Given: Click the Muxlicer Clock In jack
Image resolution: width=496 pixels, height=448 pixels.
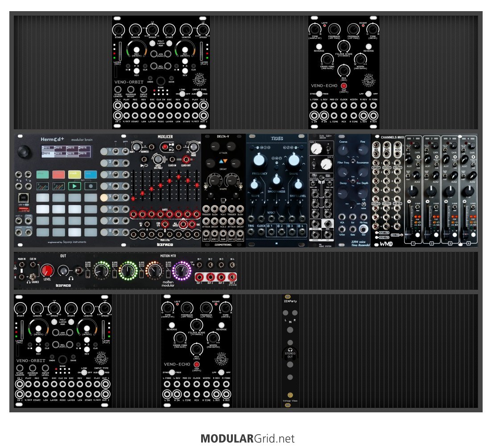Looking at the screenshot, I should pyautogui.click(x=173, y=160).
